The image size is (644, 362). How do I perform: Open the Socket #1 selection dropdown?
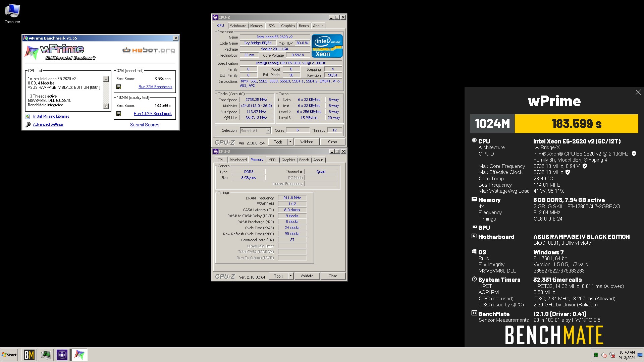point(268,131)
